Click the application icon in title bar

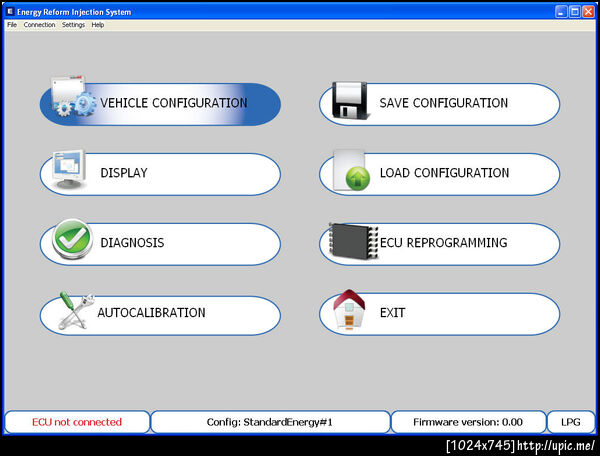10,11
